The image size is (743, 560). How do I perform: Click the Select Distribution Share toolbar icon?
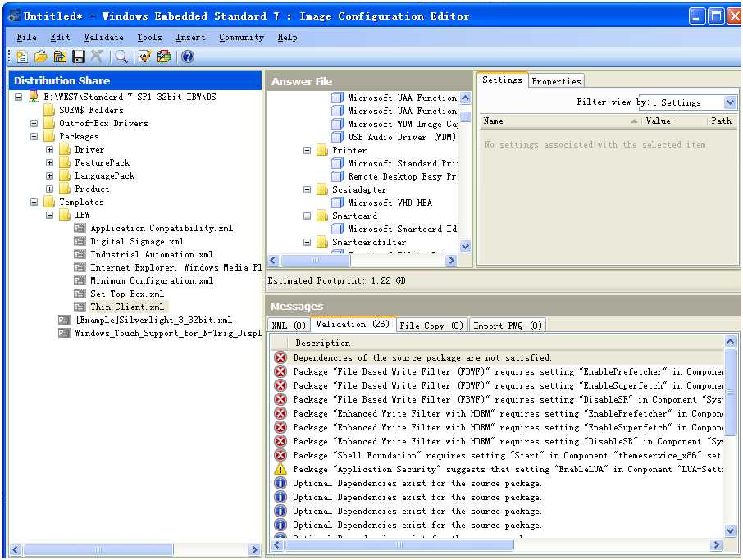[x=60, y=57]
